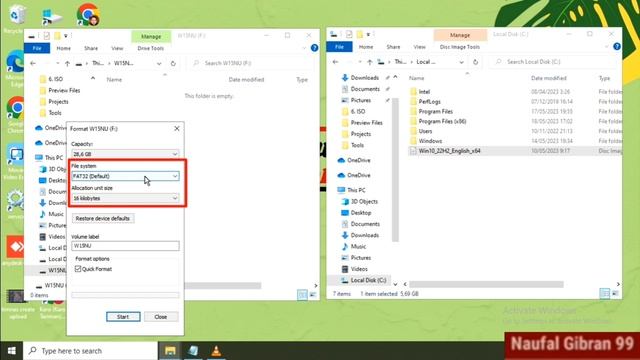The width and height of the screenshot is (640, 360).
Task: Open the Google Chrome profile shortcut on desktop top row
Action: (88, 15)
